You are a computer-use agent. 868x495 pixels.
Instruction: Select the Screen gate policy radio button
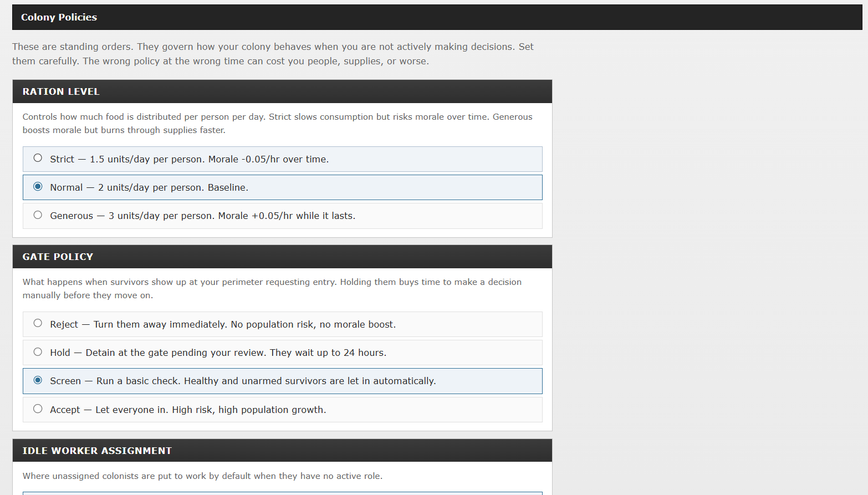pos(38,380)
